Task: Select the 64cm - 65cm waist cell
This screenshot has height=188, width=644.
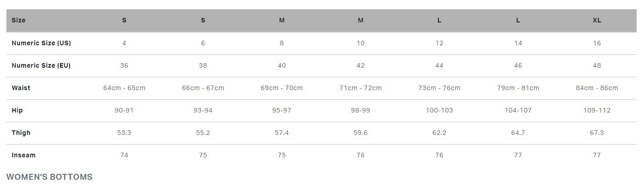Action: coord(124,88)
